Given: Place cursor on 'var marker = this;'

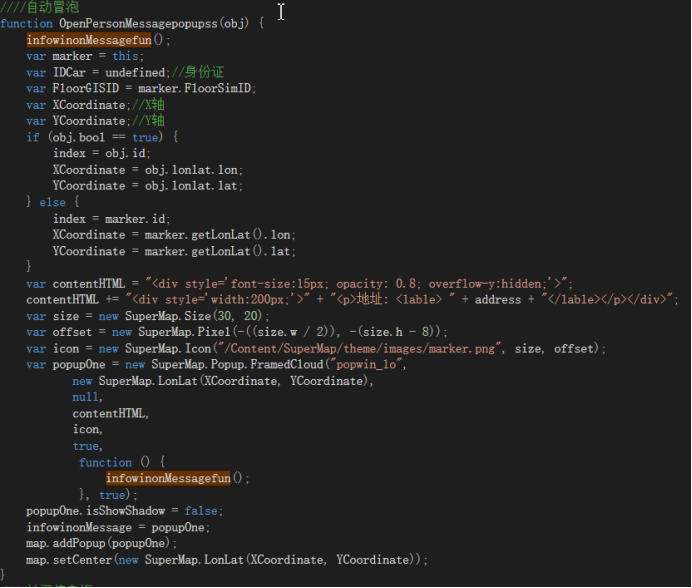Looking at the screenshot, I should point(85,56).
